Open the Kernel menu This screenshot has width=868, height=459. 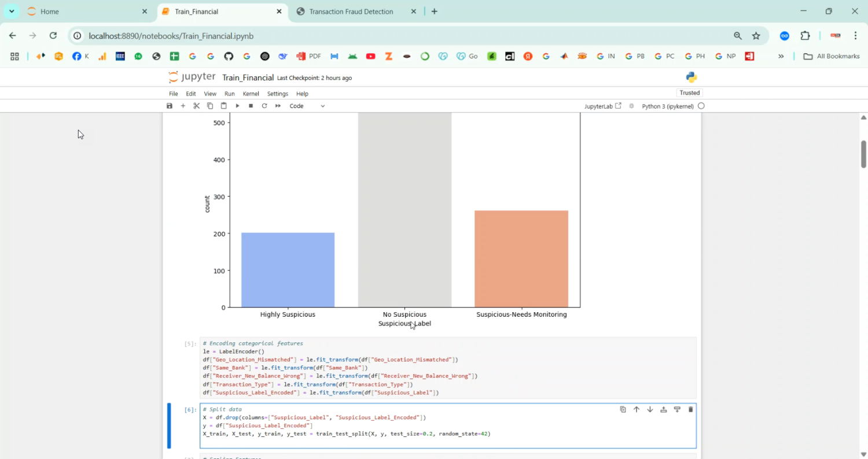(251, 94)
